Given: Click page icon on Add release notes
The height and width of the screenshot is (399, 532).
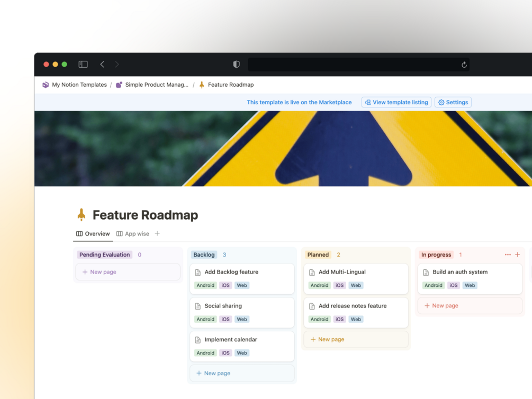Looking at the screenshot, I should point(312,306).
